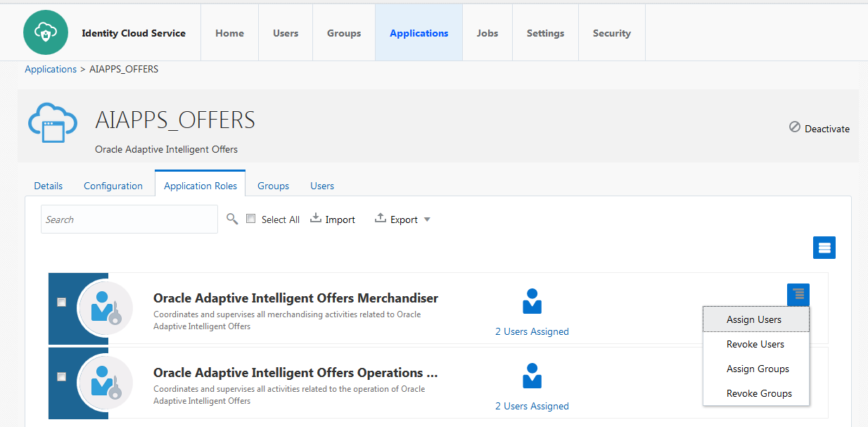Screen dimensions: 868x427
Task: Open the Merchandiser role actions menu icon
Action: (798, 294)
